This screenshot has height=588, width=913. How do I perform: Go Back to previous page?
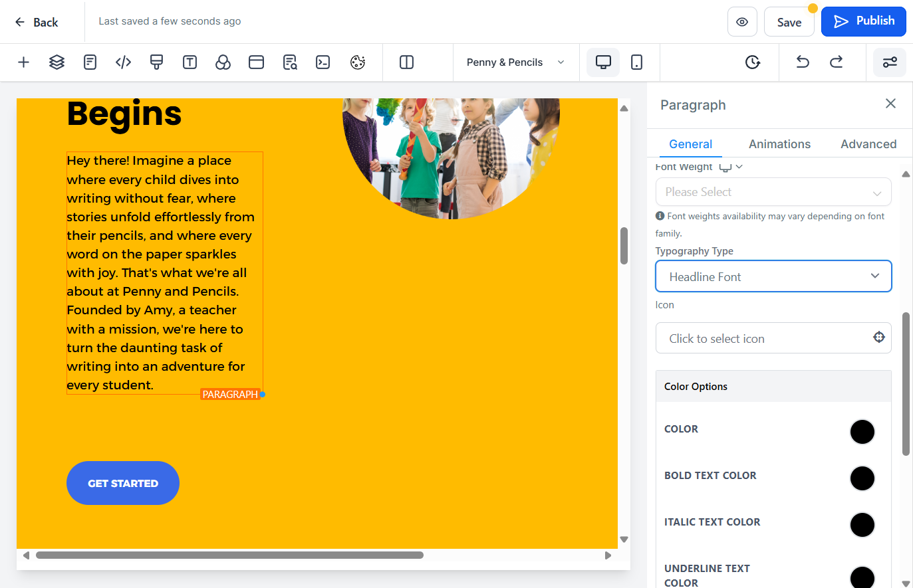point(37,22)
